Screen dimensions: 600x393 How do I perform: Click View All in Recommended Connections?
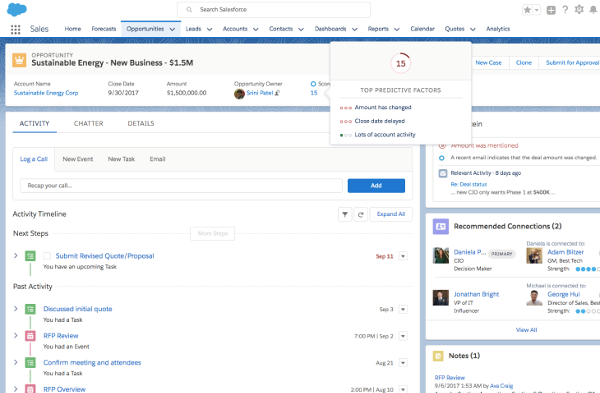[x=526, y=330]
